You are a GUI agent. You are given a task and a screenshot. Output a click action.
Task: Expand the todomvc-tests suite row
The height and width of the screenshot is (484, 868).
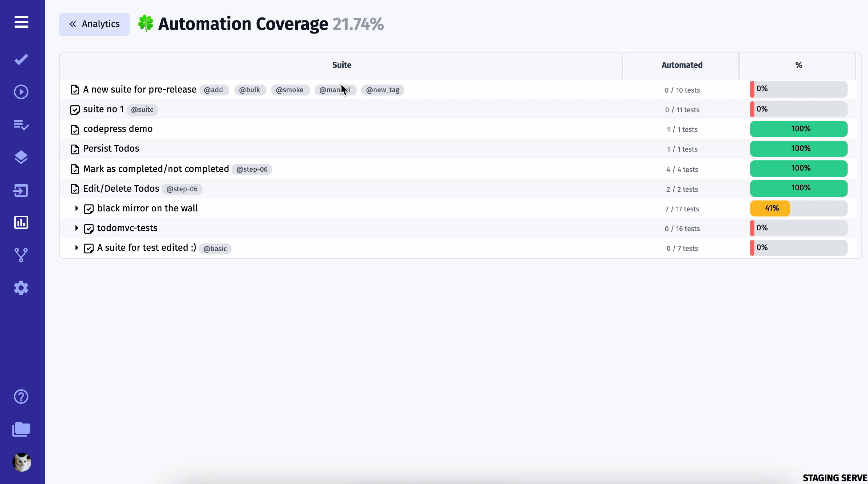coord(76,228)
